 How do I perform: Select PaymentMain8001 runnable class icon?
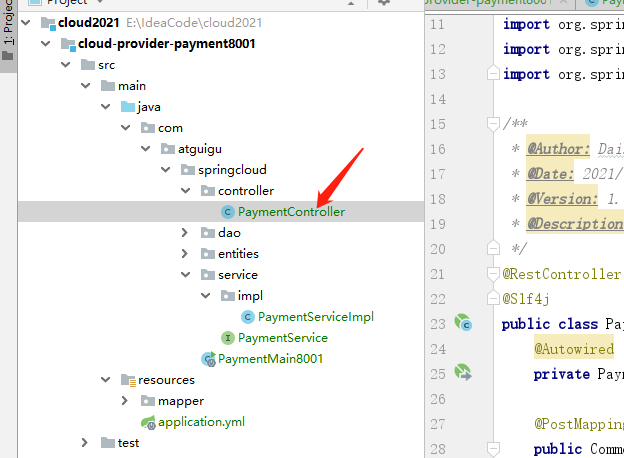209,359
